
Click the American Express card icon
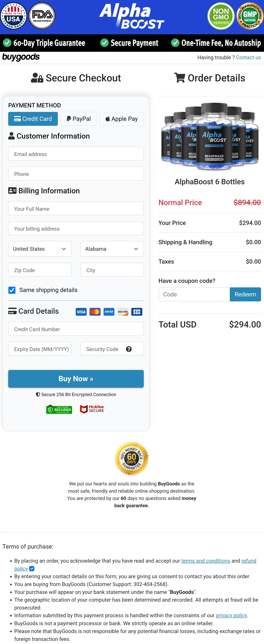pos(109,312)
